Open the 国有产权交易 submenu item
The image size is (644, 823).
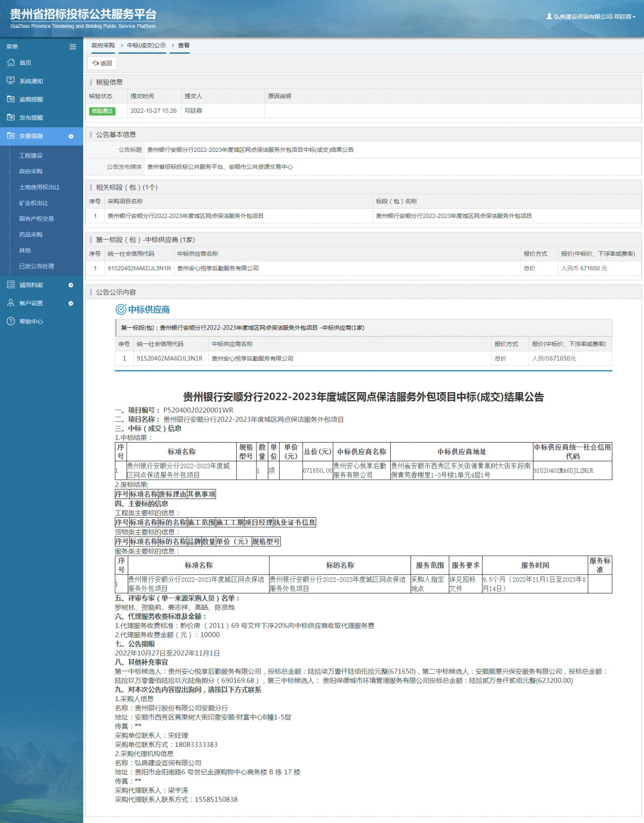click(x=36, y=219)
